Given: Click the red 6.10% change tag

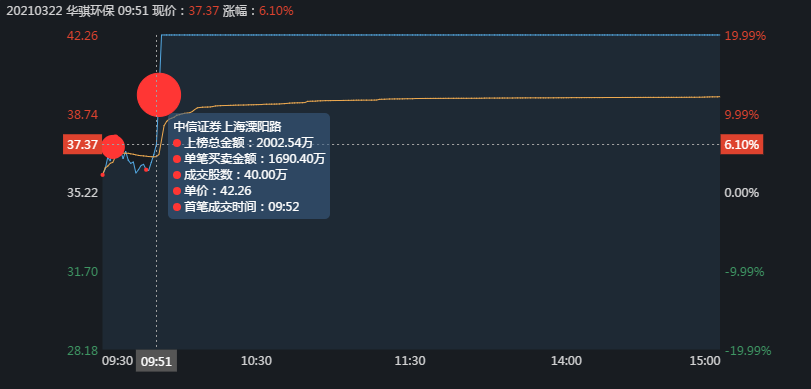Looking at the screenshot, I should (x=742, y=144).
